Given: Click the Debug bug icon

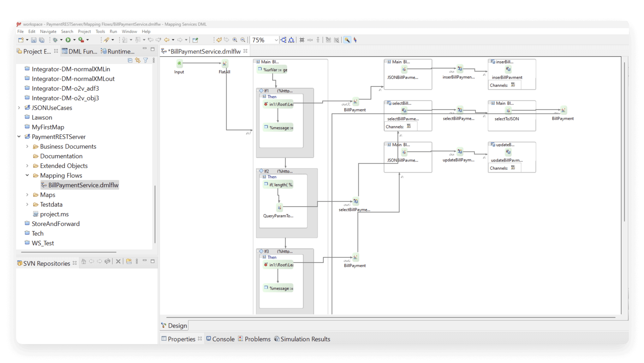Looking at the screenshot, I should click(x=55, y=40).
